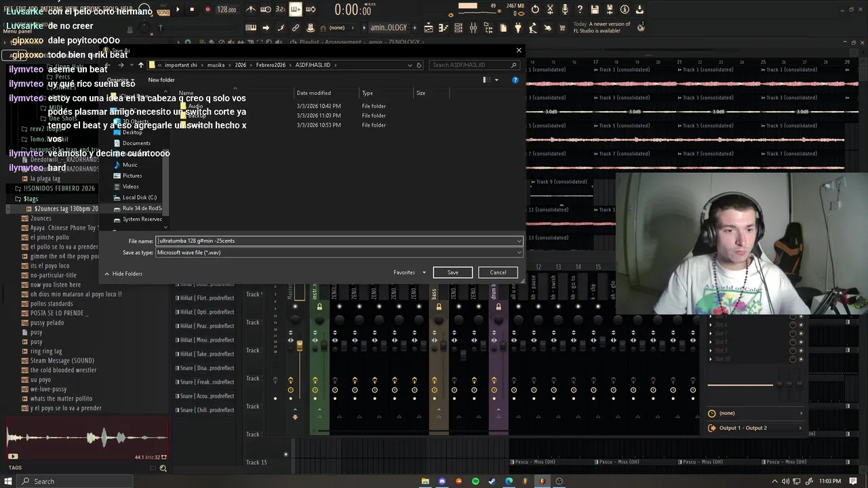Collapse folders with Hide Folders
The image size is (868, 488).
123,274
